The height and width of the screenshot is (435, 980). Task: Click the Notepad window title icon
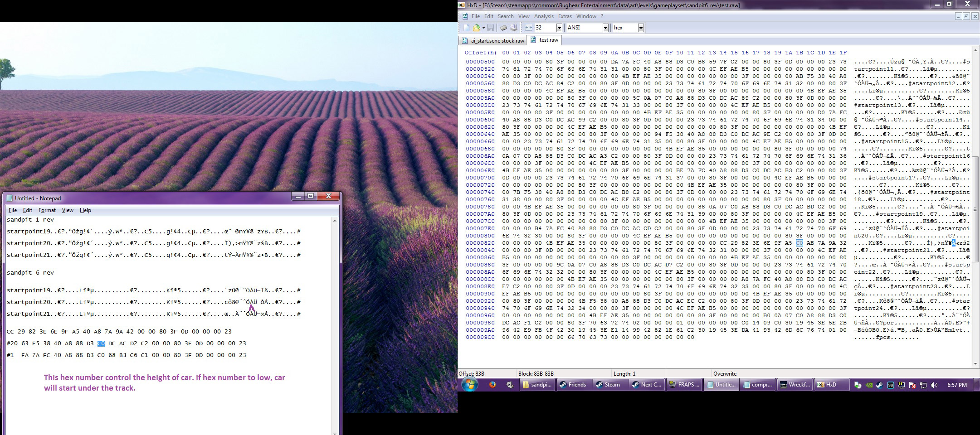[9, 198]
